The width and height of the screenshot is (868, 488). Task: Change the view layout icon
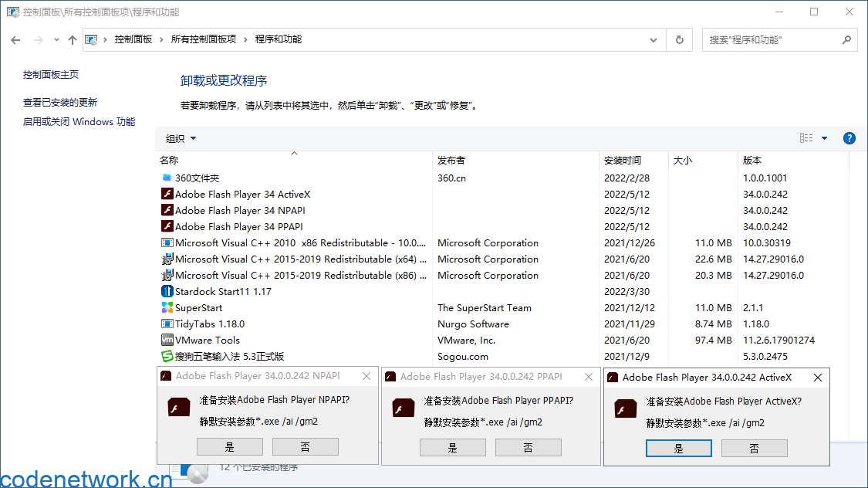806,138
